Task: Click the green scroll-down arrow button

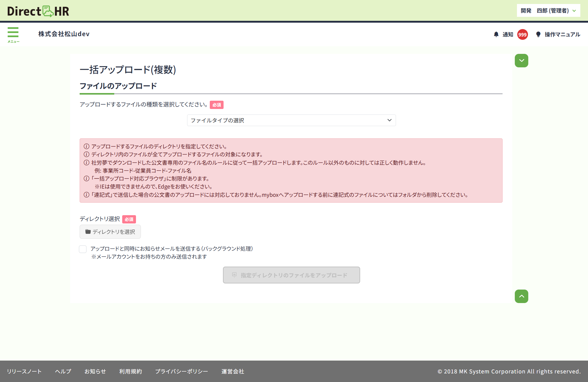Action: click(x=521, y=61)
